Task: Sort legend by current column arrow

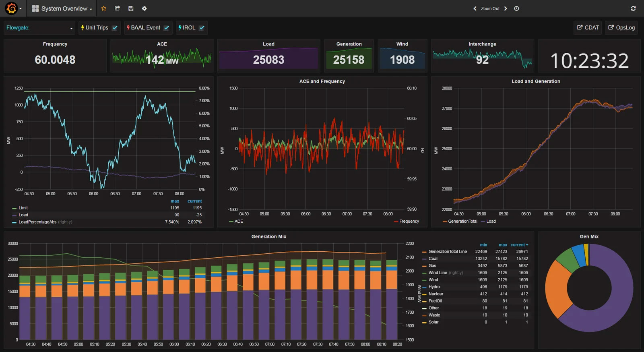Action: click(527, 245)
